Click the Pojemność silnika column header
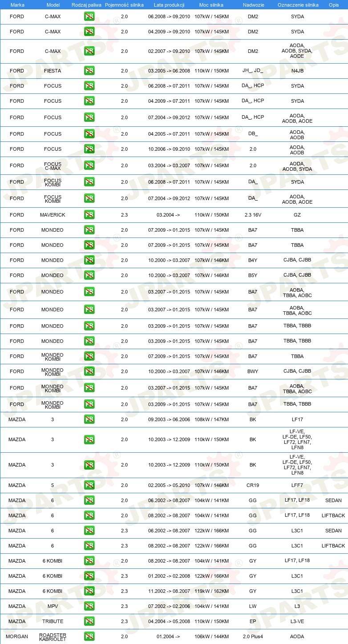The width and height of the screenshot is (348, 644). (x=124, y=5)
